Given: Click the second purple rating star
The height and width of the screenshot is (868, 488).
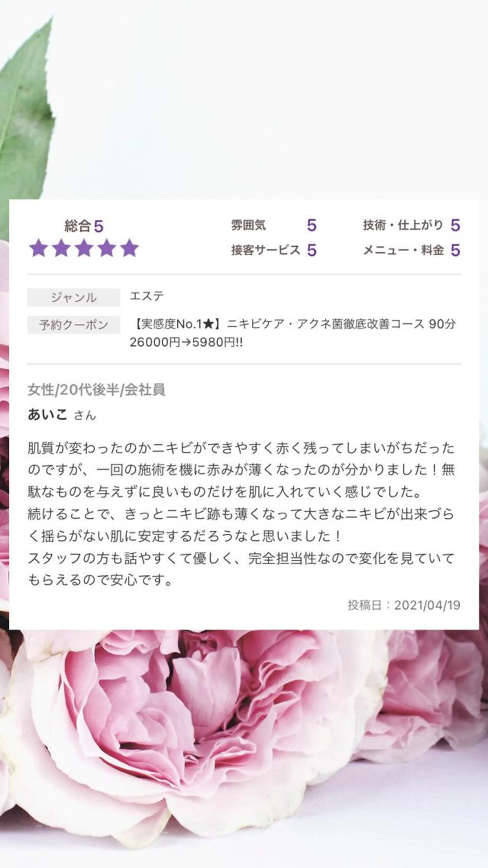Looking at the screenshot, I should click(x=61, y=248).
